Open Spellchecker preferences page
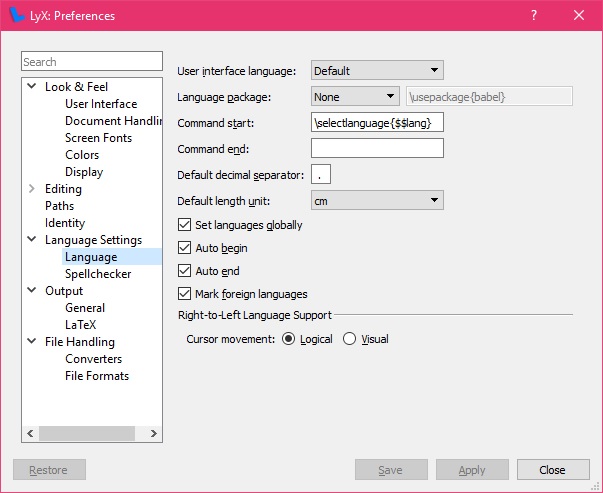This screenshot has height=493, width=603. [98, 274]
